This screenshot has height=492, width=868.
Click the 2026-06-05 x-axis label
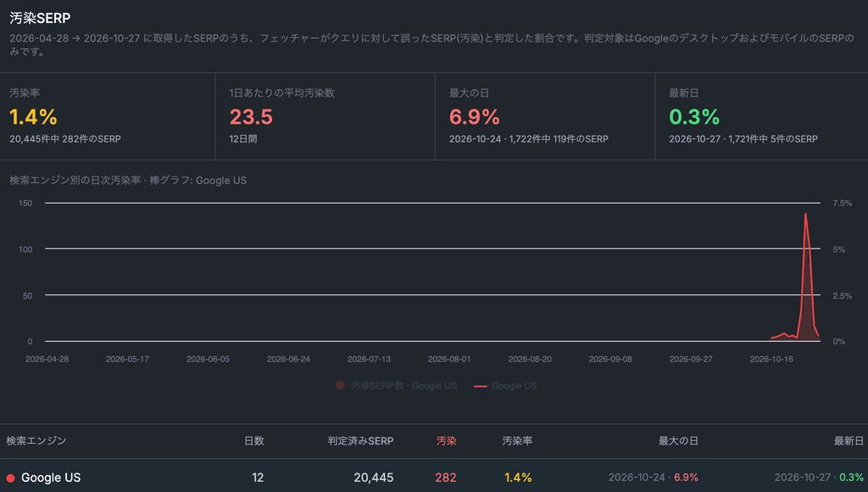tap(208, 359)
